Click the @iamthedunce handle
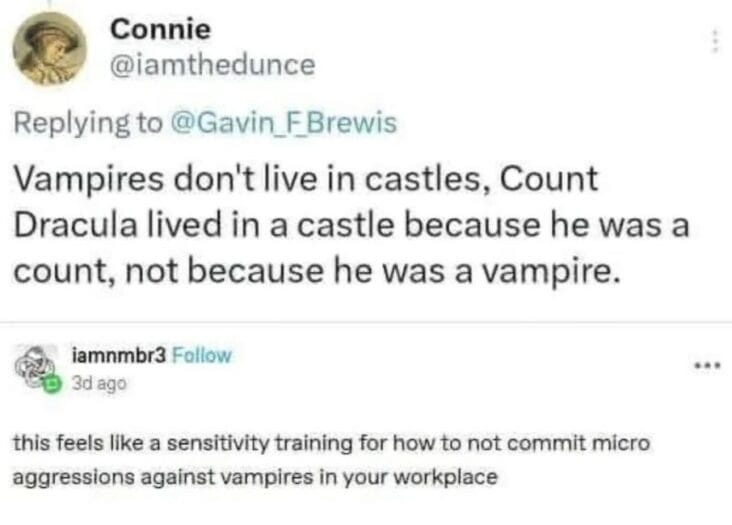 tap(212, 65)
